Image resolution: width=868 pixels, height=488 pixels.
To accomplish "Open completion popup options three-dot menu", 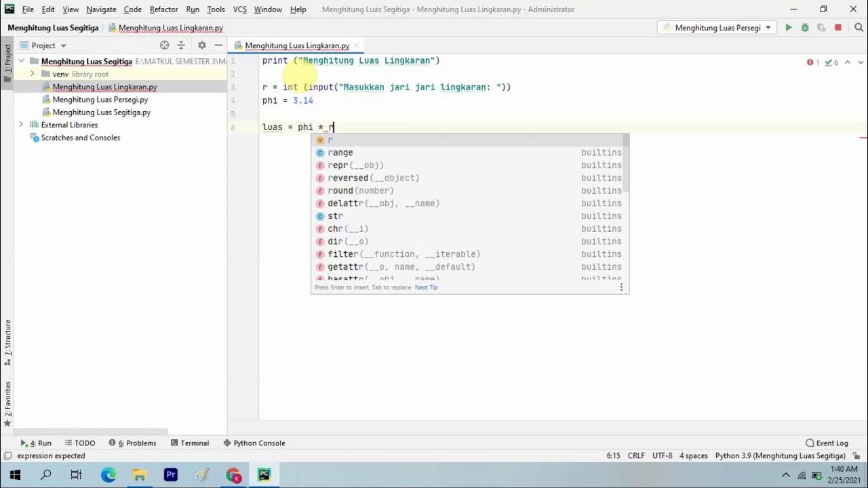I will [x=620, y=287].
